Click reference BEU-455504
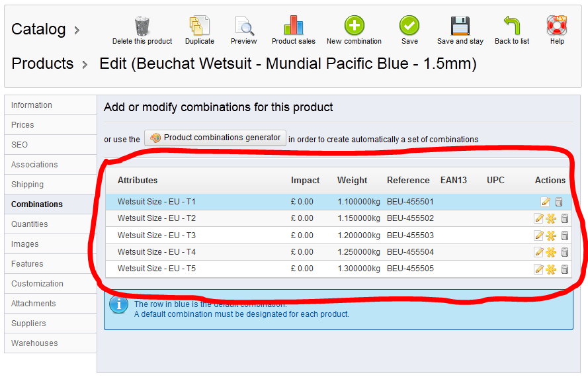Image resolution: width=588 pixels, height=389 pixels. pyautogui.click(x=410, y=252)
